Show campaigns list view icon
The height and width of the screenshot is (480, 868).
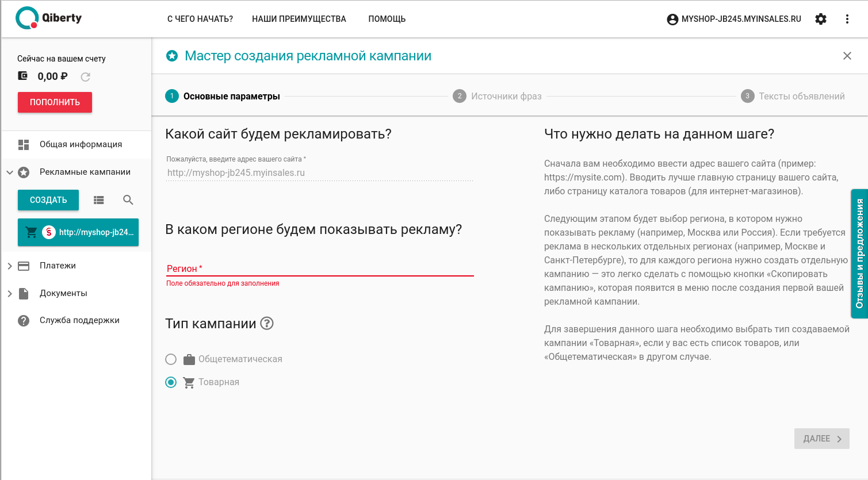tap(99, 200)
